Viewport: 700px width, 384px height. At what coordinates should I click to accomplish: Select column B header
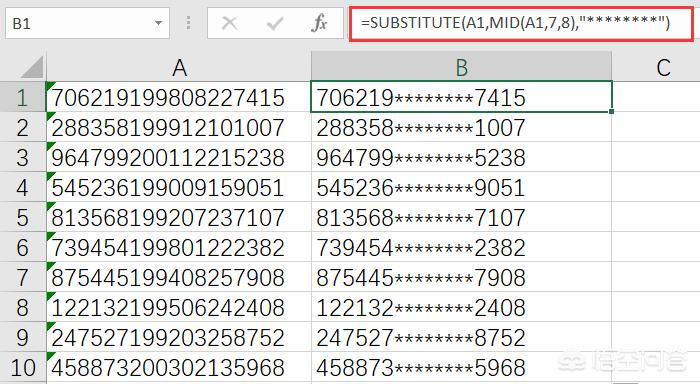pyautogui.click(x=461, y=67)
